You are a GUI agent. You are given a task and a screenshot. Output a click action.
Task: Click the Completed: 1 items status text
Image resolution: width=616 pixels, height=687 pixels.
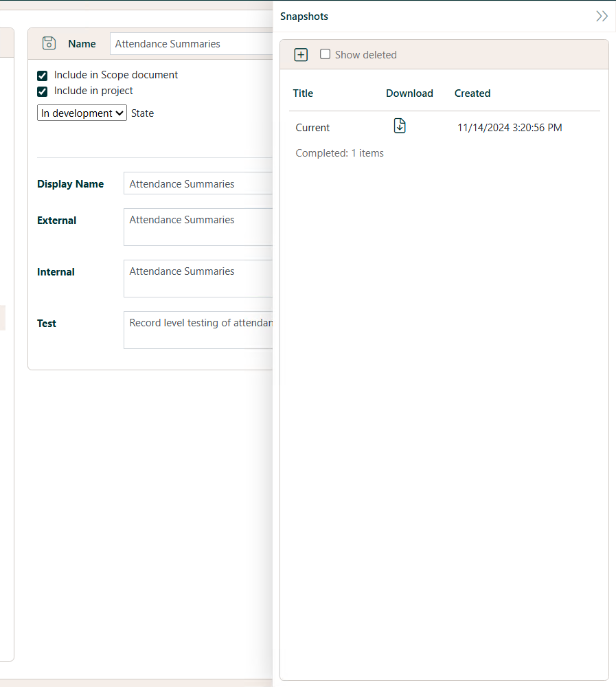339,153
